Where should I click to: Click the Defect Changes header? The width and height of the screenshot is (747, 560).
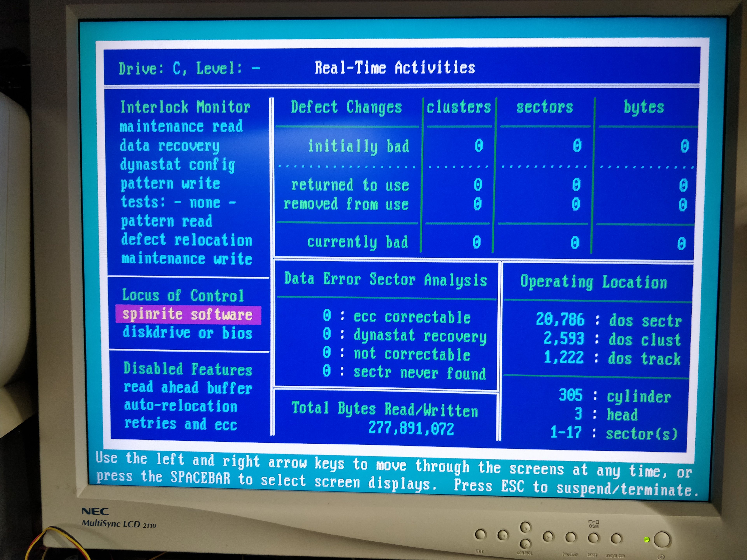click(x=346, y=107)
